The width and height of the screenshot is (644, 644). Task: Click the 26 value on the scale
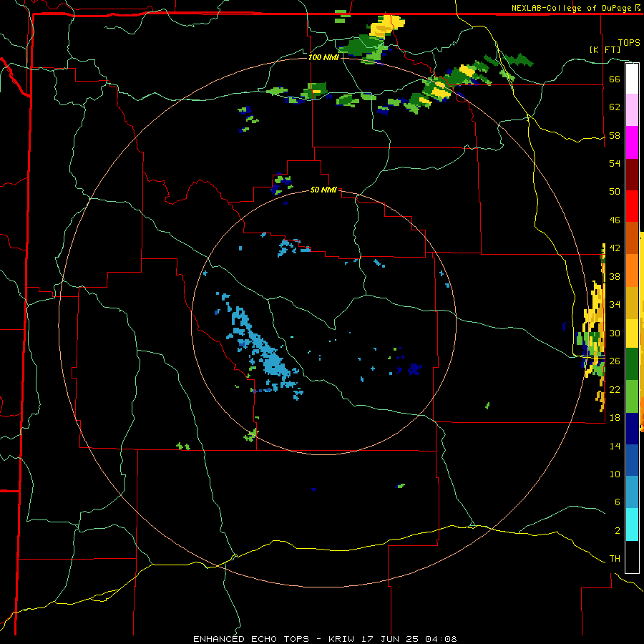coord(615,361)
